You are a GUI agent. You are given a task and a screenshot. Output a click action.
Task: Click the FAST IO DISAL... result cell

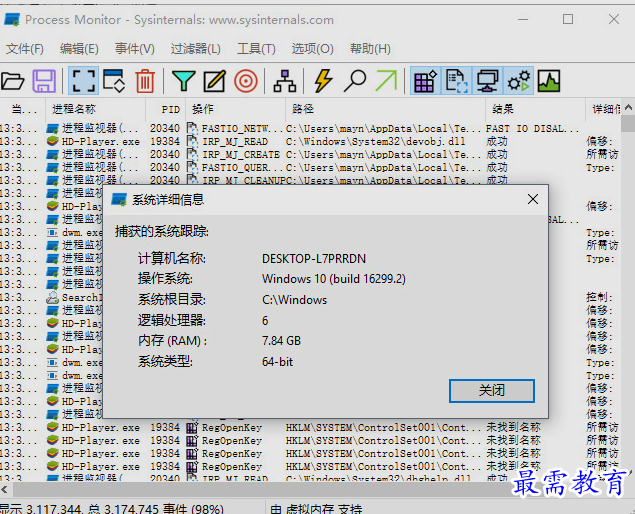(532, 129)
